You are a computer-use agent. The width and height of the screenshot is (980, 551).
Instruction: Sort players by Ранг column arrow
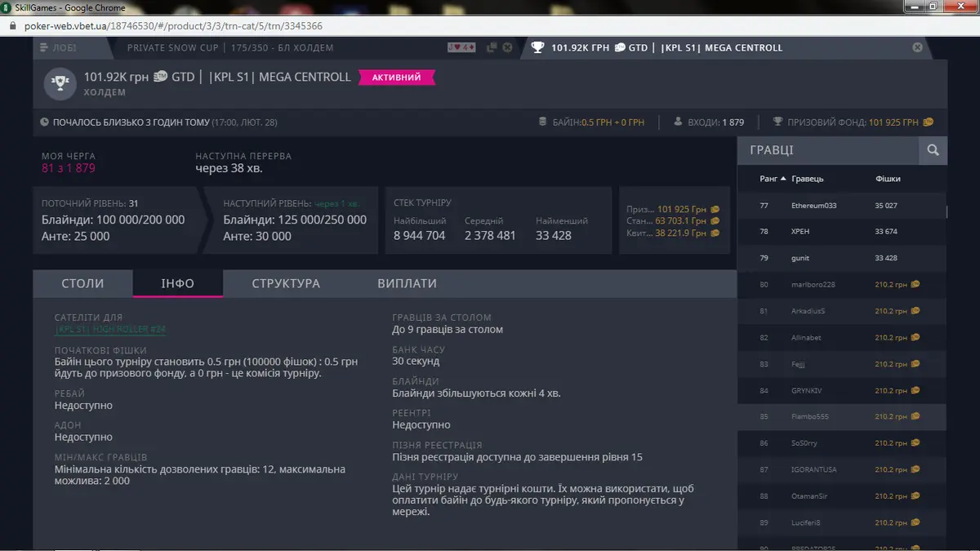784,178
